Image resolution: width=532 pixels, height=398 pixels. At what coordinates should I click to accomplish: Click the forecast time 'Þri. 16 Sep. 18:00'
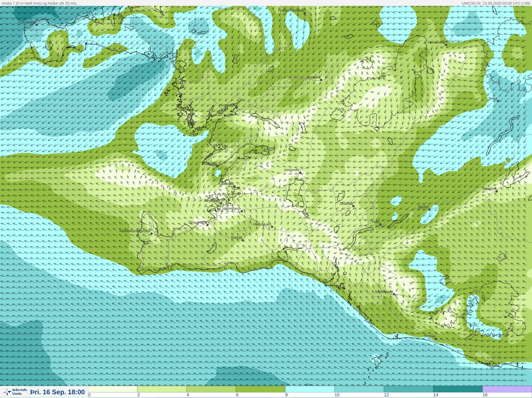(x=57, y=392)
